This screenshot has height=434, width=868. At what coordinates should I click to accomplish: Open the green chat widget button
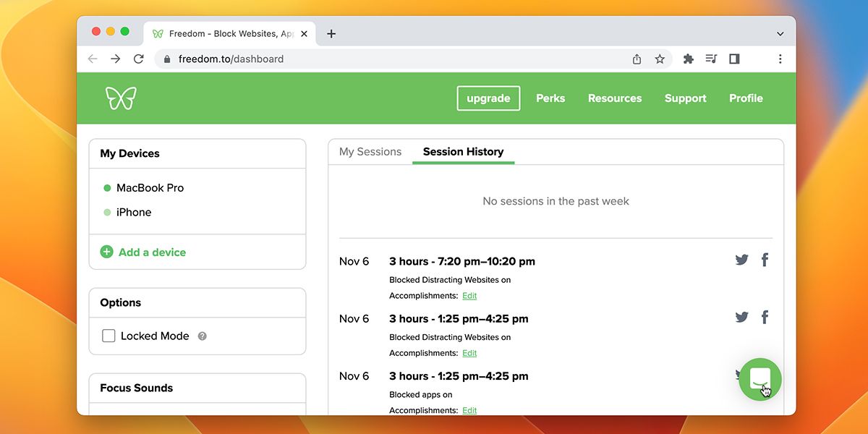coord(760,379)
